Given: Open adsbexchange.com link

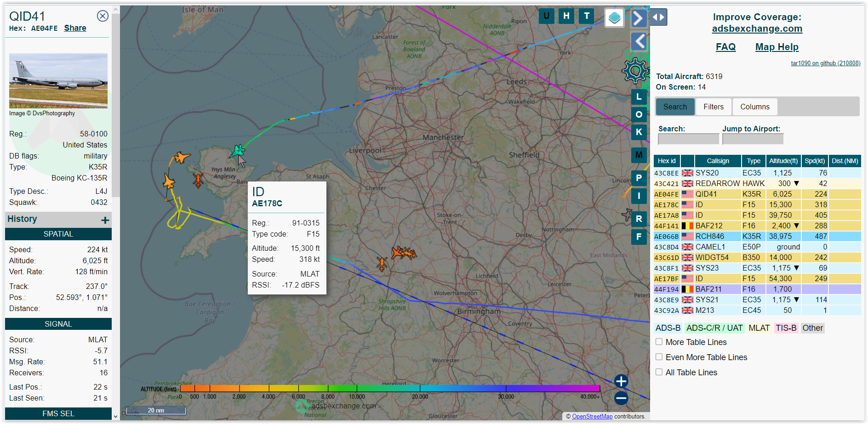Looking at the screenshot, I should pyautogui.click(x=757, y=28).
